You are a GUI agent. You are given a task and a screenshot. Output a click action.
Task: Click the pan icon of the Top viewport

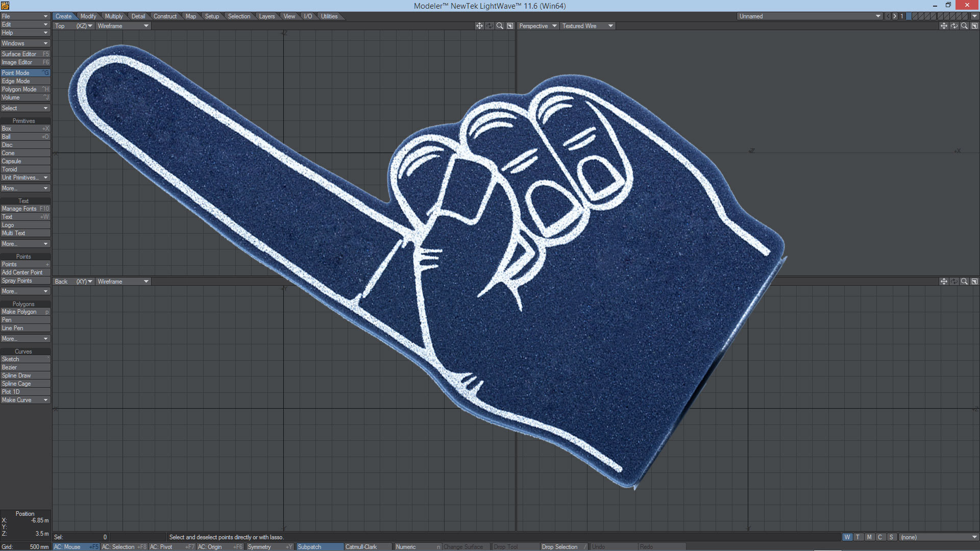[x=479, y=26]
